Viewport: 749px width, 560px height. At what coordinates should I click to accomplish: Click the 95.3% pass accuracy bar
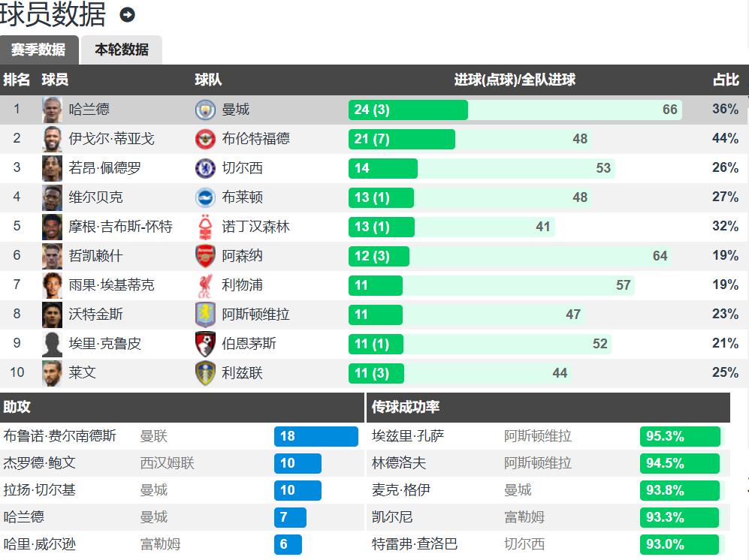(680, 436)
